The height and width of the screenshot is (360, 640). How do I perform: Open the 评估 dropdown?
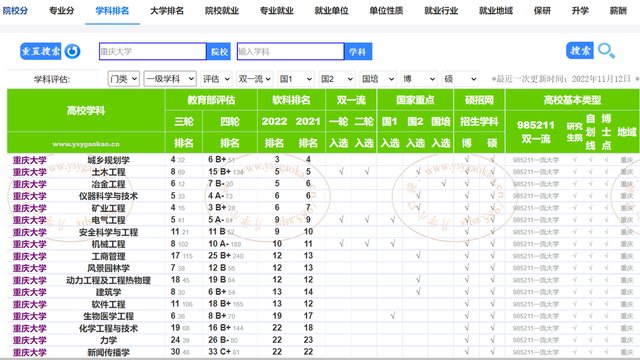[216, 79]
